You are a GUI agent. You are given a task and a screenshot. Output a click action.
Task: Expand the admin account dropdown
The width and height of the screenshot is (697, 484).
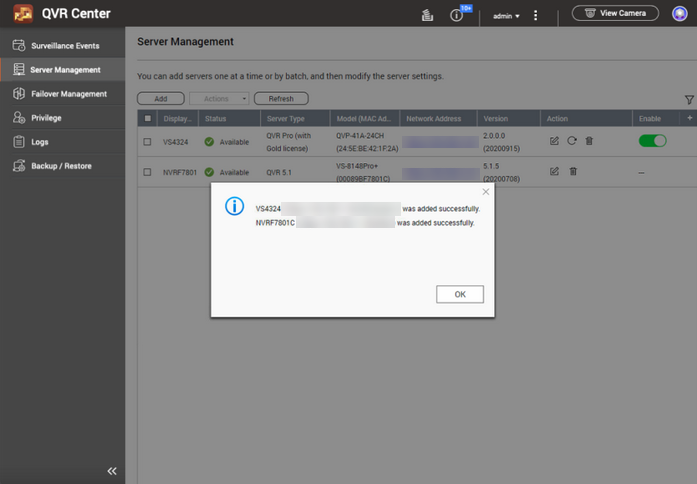tap(506, 16)
